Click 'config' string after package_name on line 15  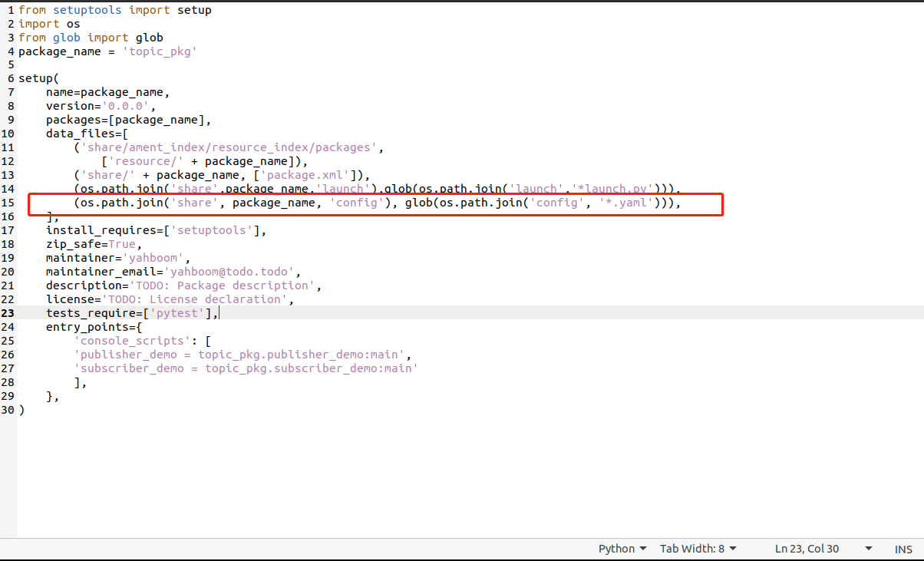click(x=355, y=203)
